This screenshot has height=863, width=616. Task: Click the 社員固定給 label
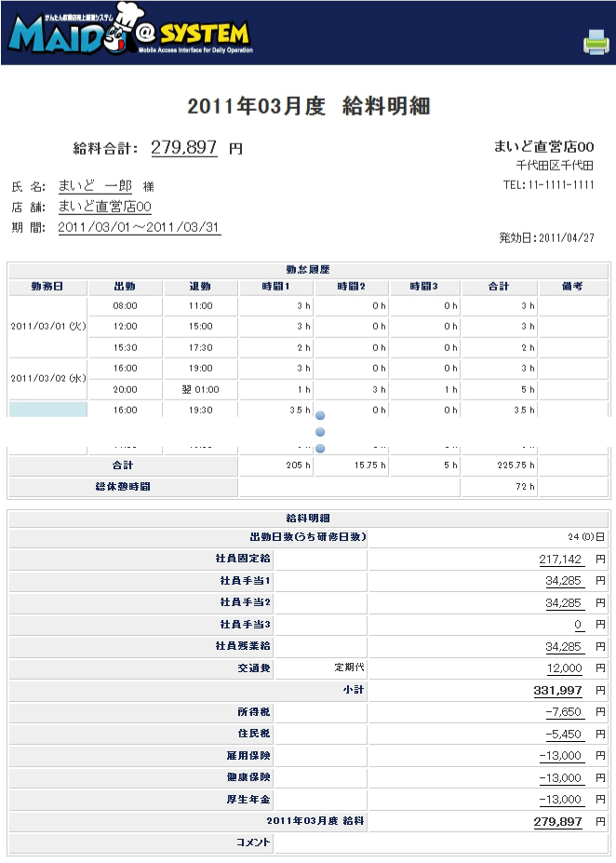coord(243,559)
